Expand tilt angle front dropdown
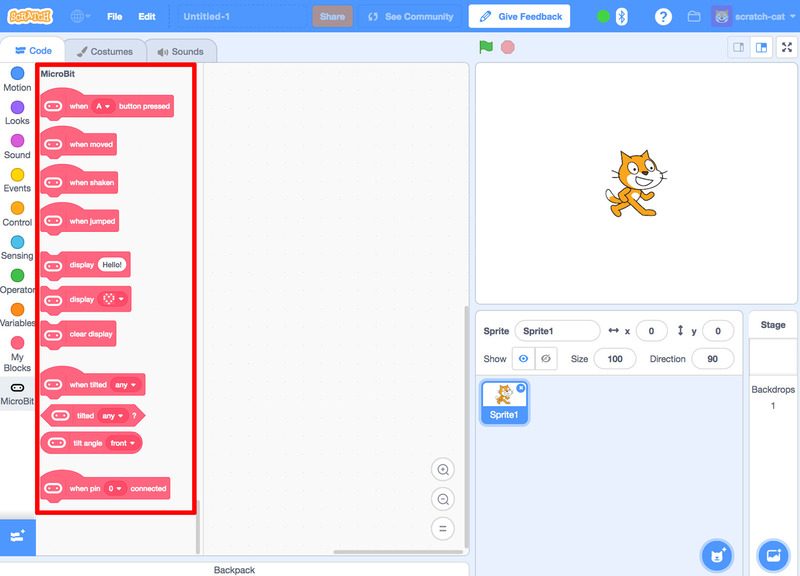 coord(124,443)
